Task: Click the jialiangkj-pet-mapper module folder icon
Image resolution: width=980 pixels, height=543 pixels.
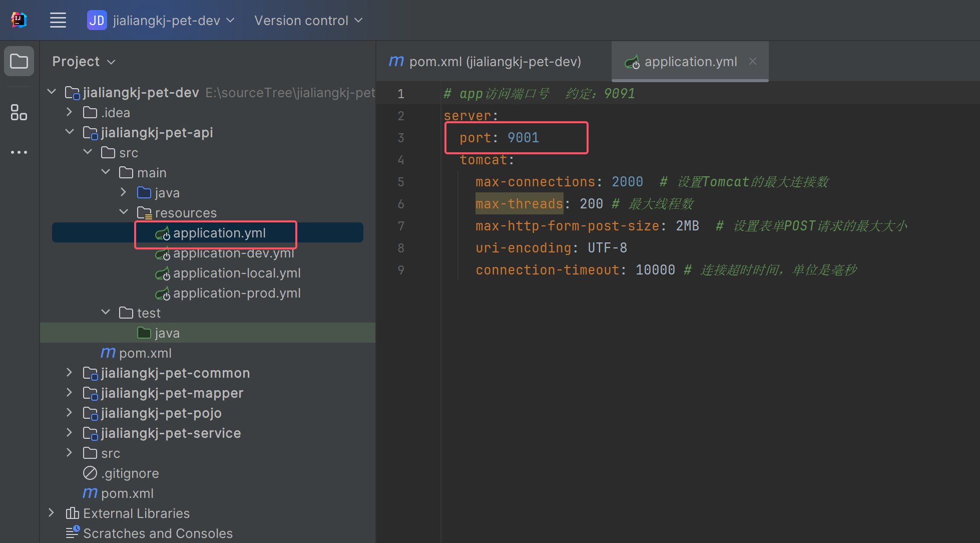Action: tap(90, 393)
